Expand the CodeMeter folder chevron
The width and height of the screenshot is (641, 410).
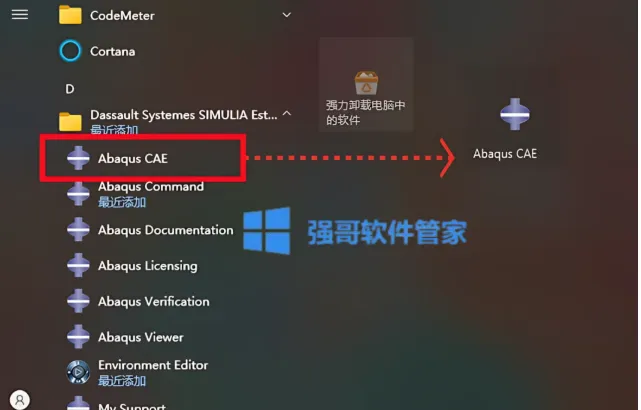pos(287,15)
